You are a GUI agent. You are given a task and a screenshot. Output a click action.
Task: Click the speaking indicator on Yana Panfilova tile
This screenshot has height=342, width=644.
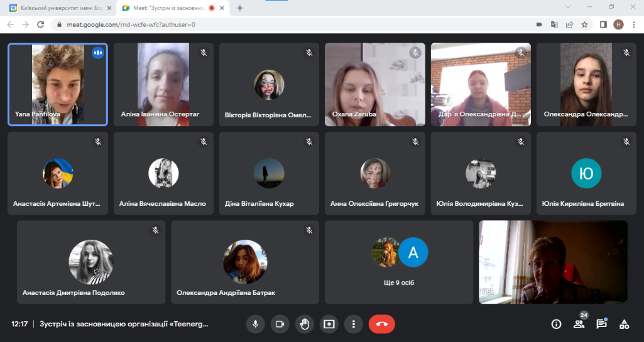point(98,53)
